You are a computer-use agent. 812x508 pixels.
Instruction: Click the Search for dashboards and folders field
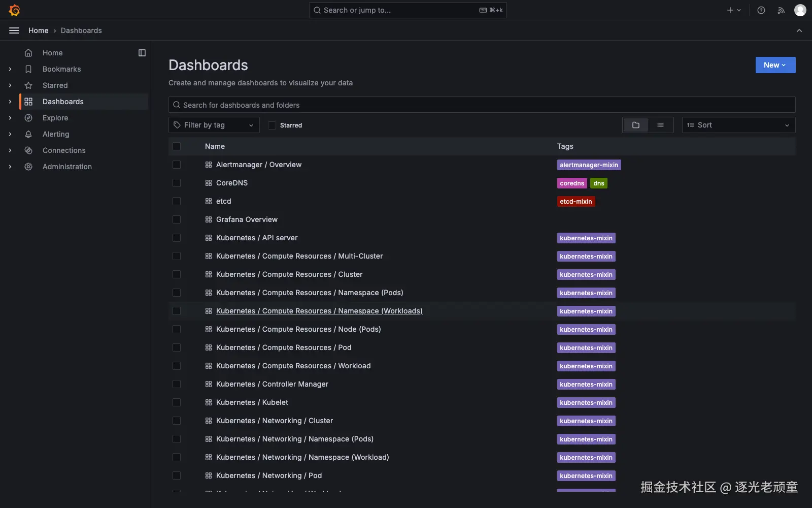pyautogui.click(x=482, y=105)
